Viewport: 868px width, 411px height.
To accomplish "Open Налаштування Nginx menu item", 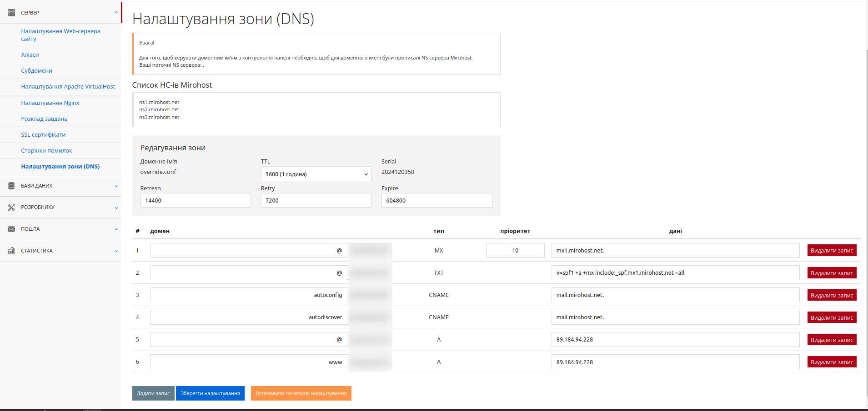I will tap(50, 103).
